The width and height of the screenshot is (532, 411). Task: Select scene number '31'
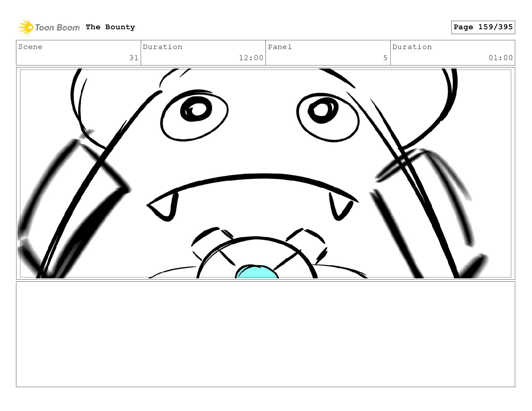coord(134,58)
